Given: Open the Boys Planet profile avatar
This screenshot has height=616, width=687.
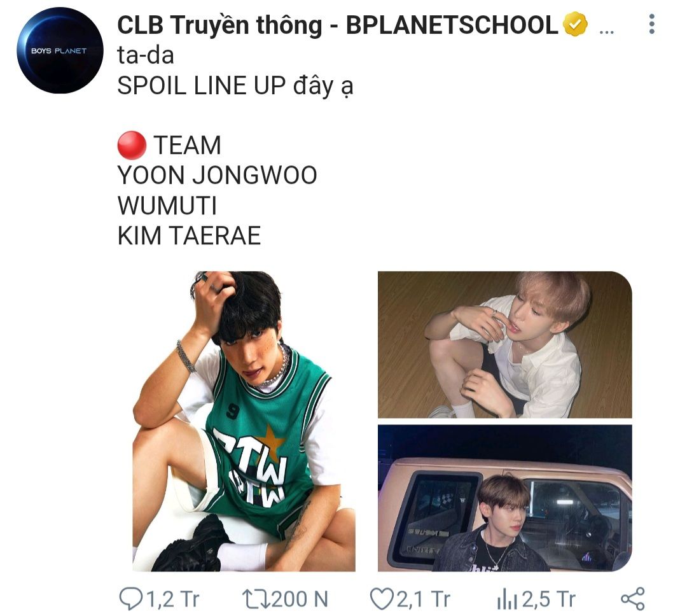Looking at the screenshot, I should pyautogui.click(x=60, y=50).
